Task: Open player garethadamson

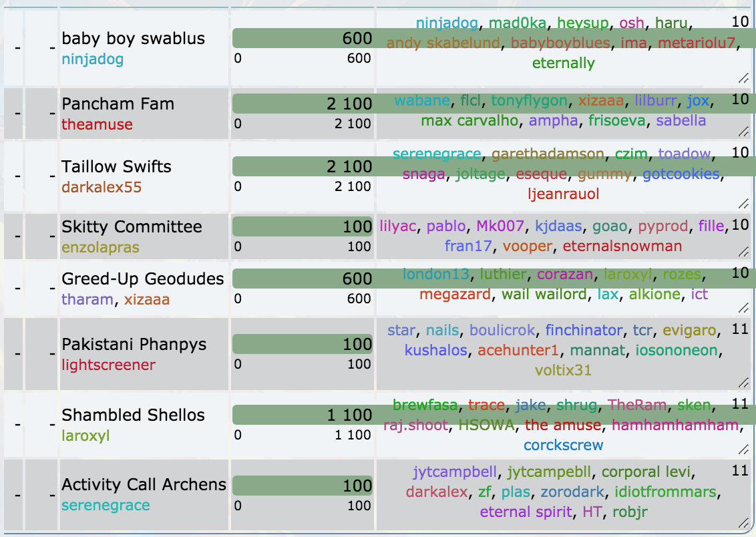Action: pyautogui.click(x=547, y=154)
